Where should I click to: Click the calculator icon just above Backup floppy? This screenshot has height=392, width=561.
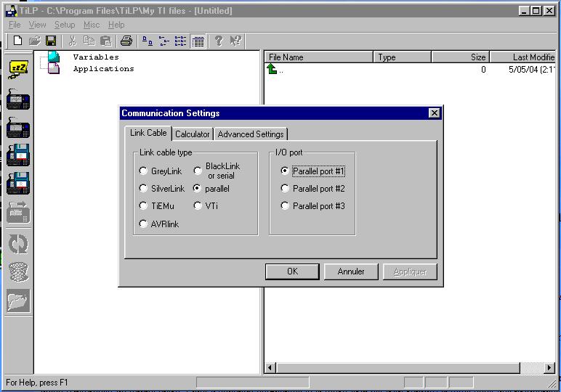click(x=18, y=127)
